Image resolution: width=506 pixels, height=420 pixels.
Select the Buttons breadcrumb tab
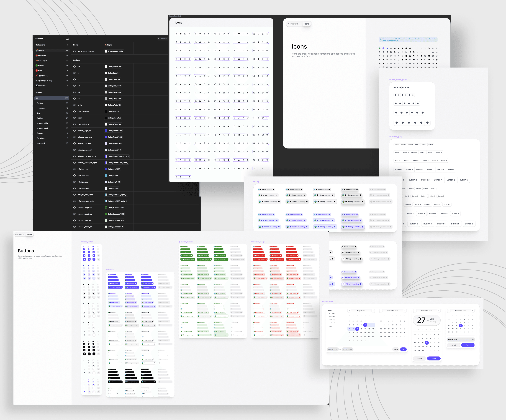(x=29, y=234)
